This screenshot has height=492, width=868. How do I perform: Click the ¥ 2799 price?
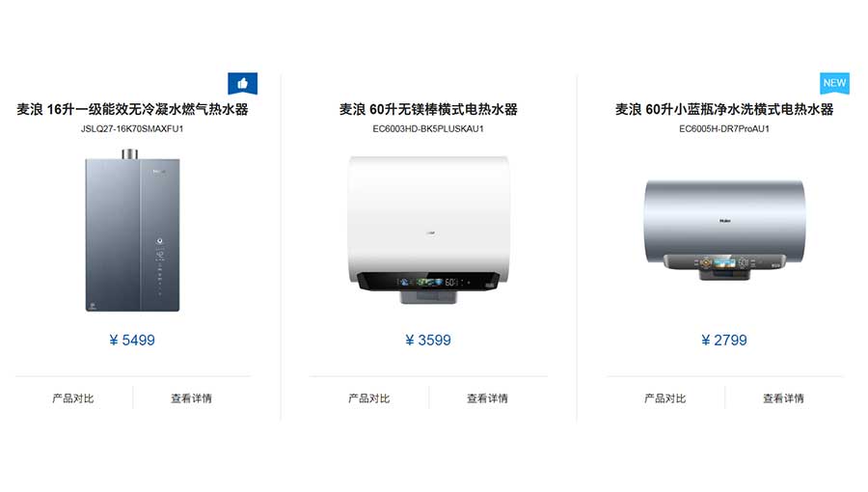[x=724, y=341]
